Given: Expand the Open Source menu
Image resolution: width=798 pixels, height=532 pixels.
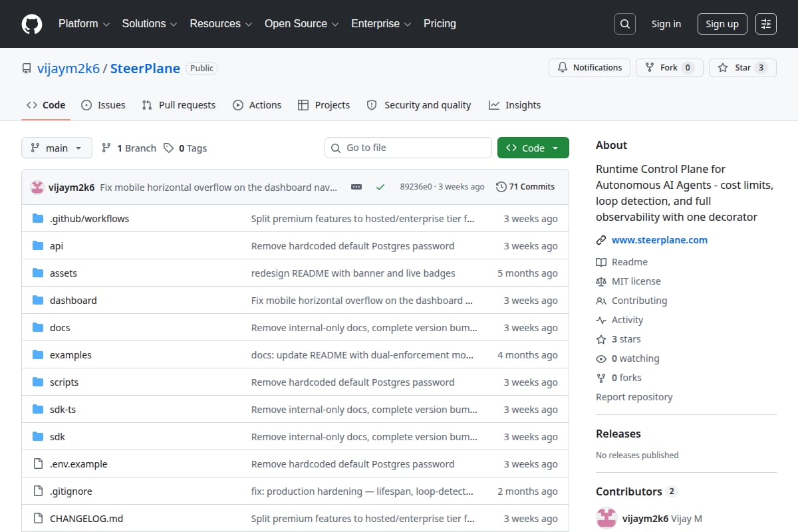Looking at the screenshot, I should tap(302, 24).
